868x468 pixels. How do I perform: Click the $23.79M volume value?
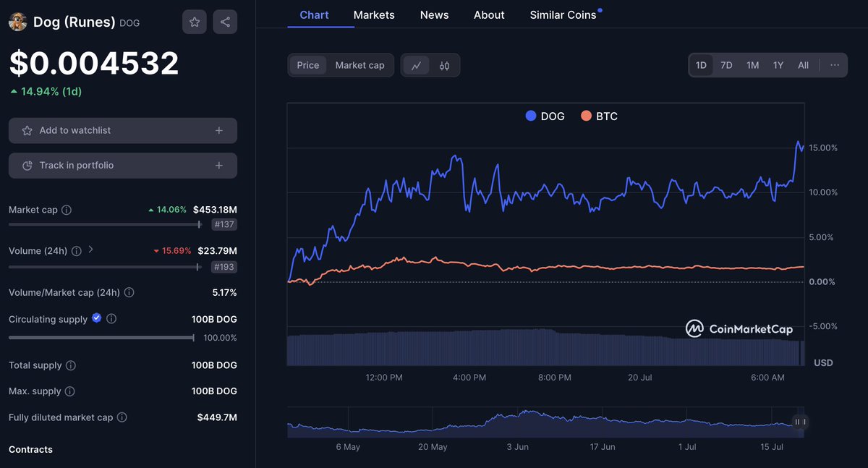[217, 251]
